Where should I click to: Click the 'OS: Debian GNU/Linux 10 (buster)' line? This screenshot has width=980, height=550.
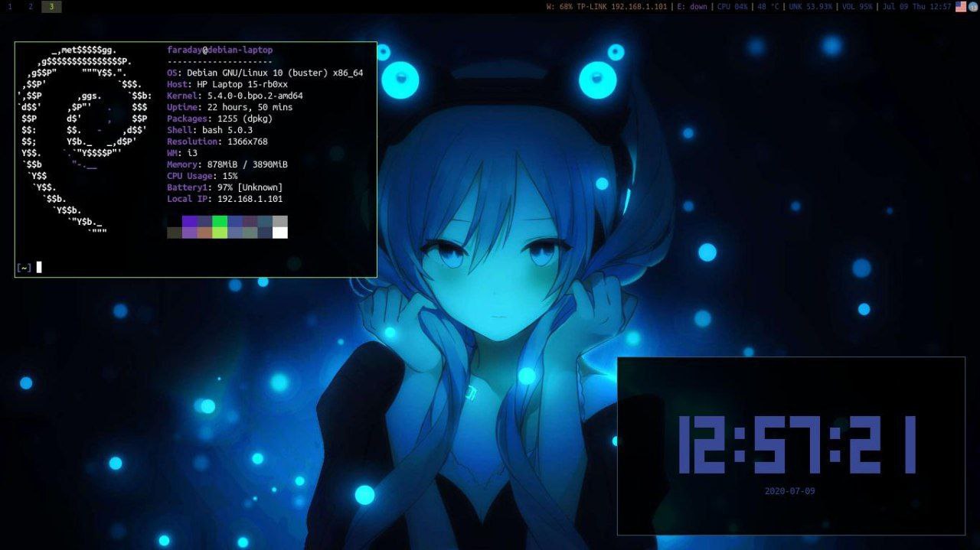coord(265,73)
